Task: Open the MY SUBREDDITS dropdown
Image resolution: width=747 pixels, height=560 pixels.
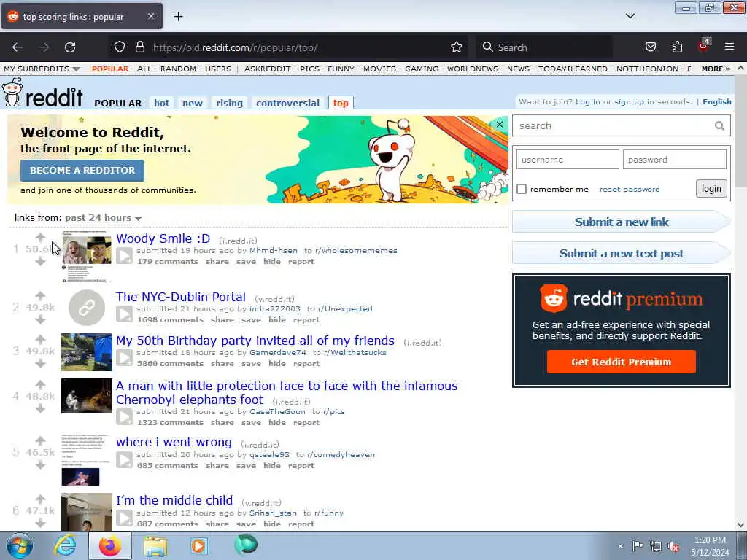Action: 42,69
